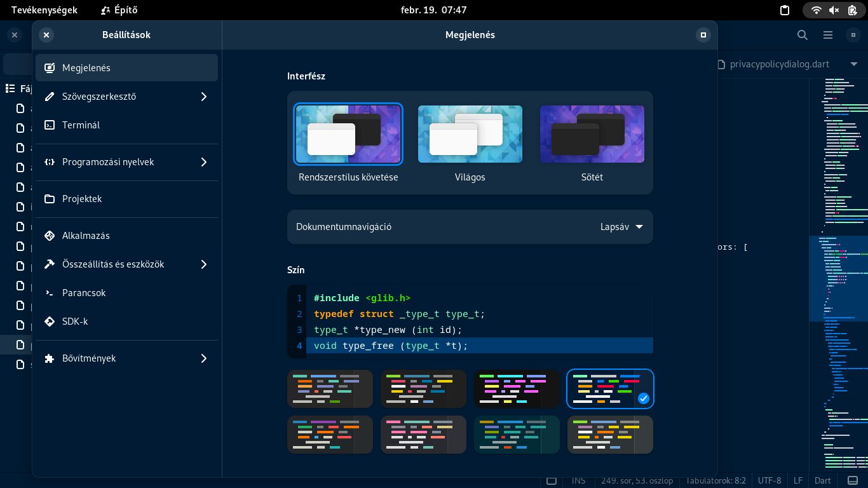Choose the teal-background color scheme thumbnail

click(517, 435)
